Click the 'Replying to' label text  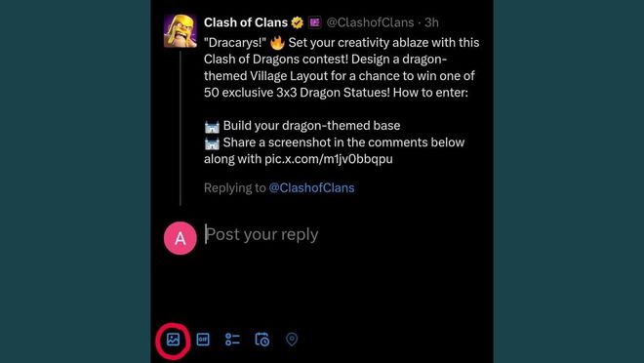(x=235, y=188)
